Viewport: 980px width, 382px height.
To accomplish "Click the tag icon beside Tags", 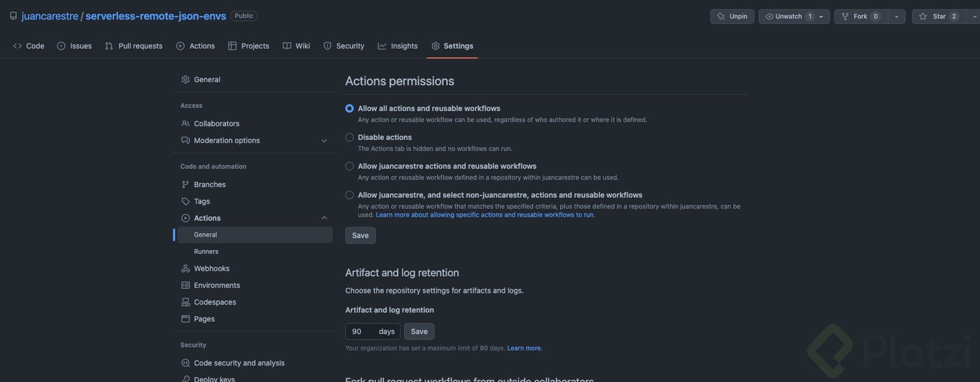I will coord(185,201).
